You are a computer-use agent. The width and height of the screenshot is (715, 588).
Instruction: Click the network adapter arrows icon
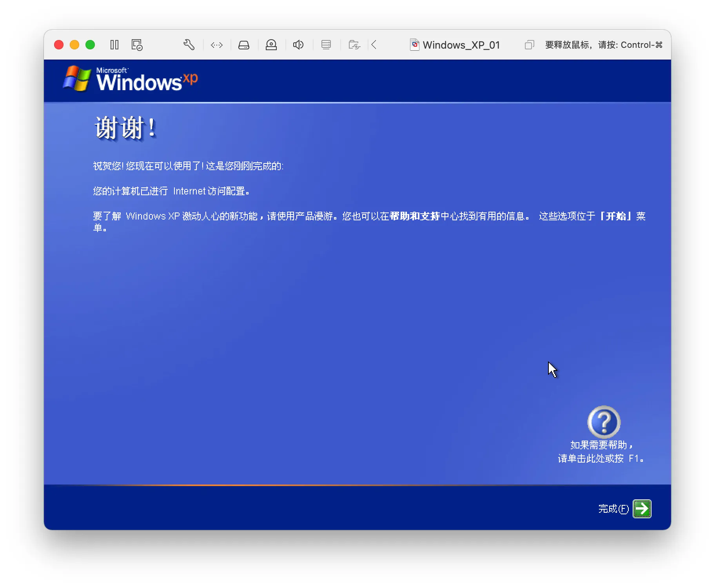[x=217, y=45]
